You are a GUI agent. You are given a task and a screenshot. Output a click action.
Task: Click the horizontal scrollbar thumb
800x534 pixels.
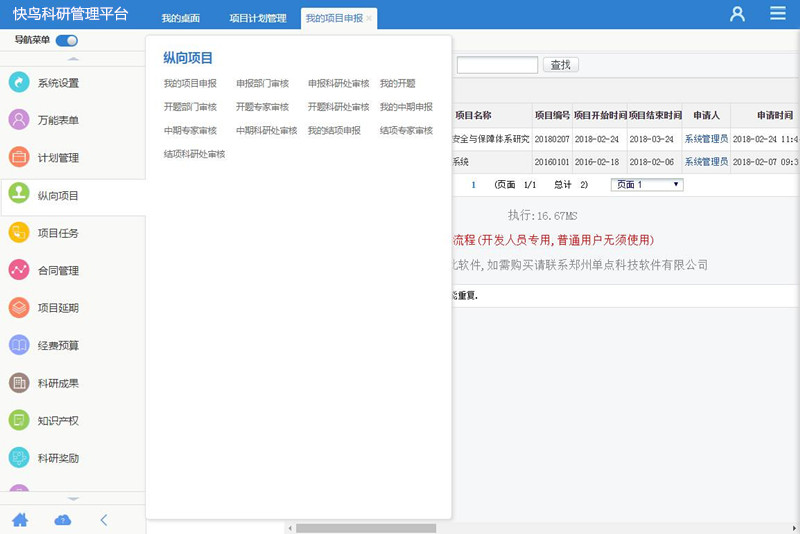point(366,528)
